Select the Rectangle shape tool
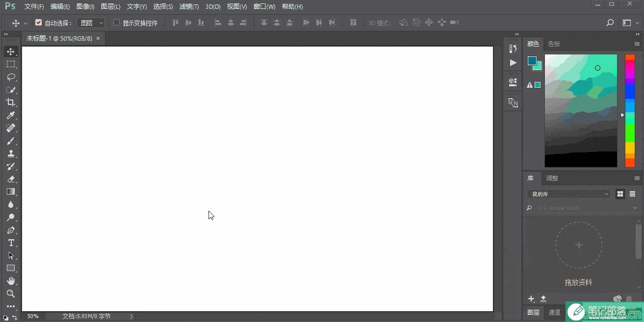 coord(11,268)
